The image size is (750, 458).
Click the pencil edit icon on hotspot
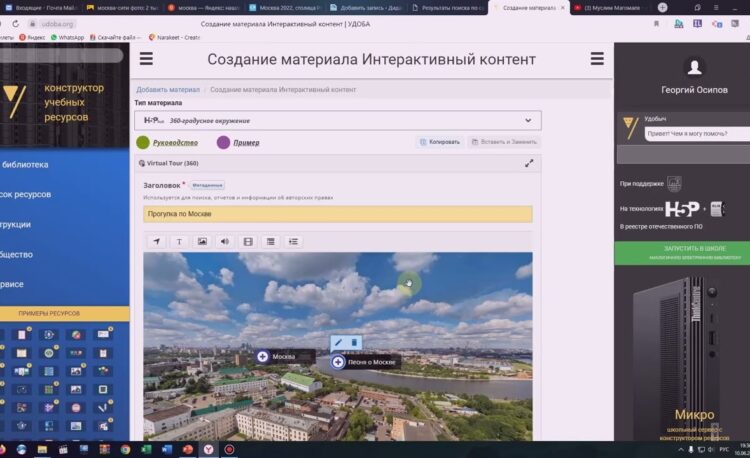[x=338, y=342]
